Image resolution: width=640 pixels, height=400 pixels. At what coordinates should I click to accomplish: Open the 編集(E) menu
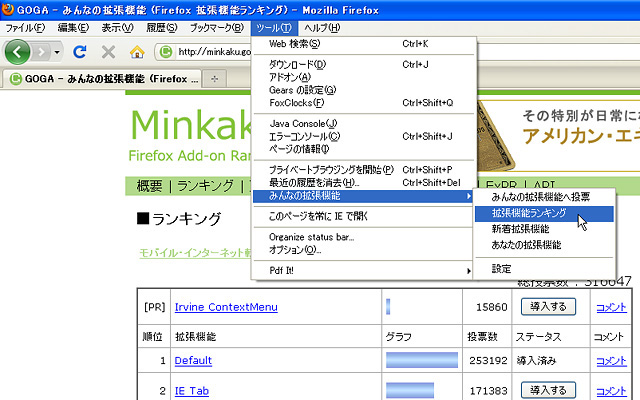coord(73,28)
